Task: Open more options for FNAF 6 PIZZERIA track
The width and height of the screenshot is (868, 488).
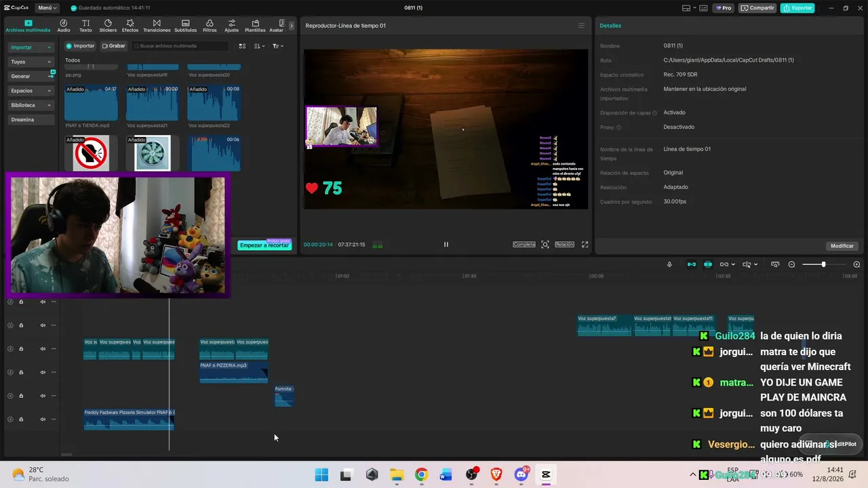Action: (x=54, y=372)
